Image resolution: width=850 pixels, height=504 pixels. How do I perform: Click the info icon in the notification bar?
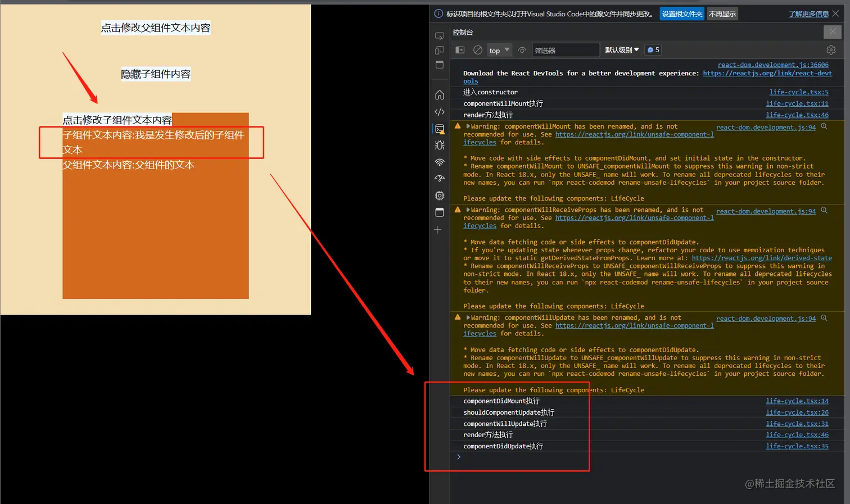click(439, 13)
